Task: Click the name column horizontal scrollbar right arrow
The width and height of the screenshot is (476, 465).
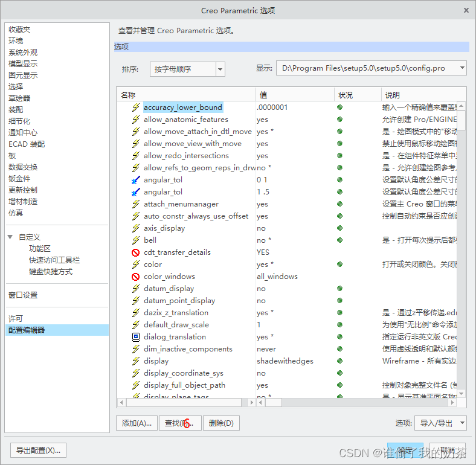Action: pyautogui.click(x=251, y=402)
